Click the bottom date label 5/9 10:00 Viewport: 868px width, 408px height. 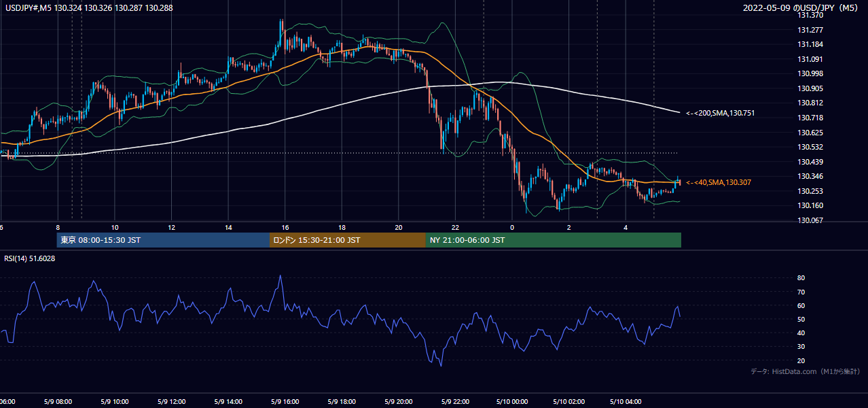coord(115,401)
